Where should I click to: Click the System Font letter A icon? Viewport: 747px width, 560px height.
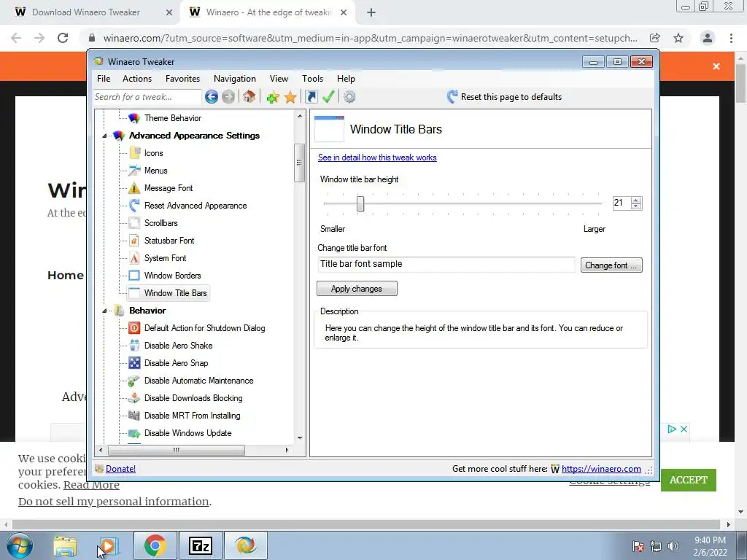pos(135,258)
